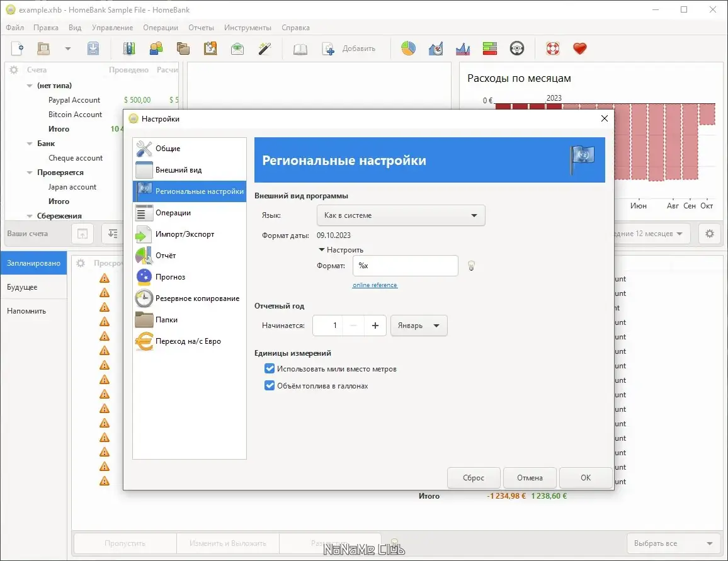Image resolution: width=728 pixels, height=561 pixels.
Task: Click the fiscal year start day field
Action: coord(327,326)
